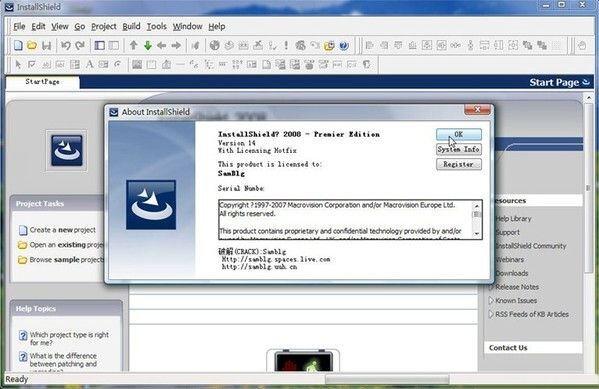This screenshot has width=599, height=389.
Task: Expand the Release Notes arrow
Action: point(491,287)
